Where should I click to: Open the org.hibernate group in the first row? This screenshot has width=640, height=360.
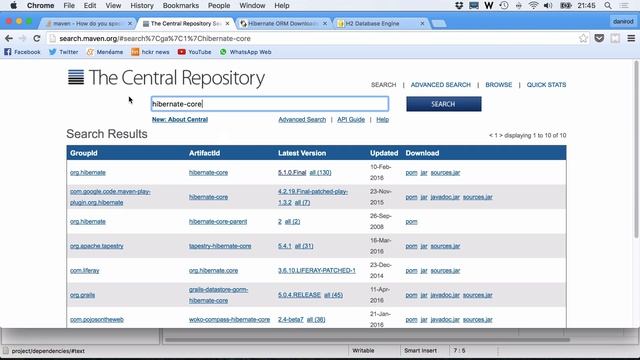[88, 173]
